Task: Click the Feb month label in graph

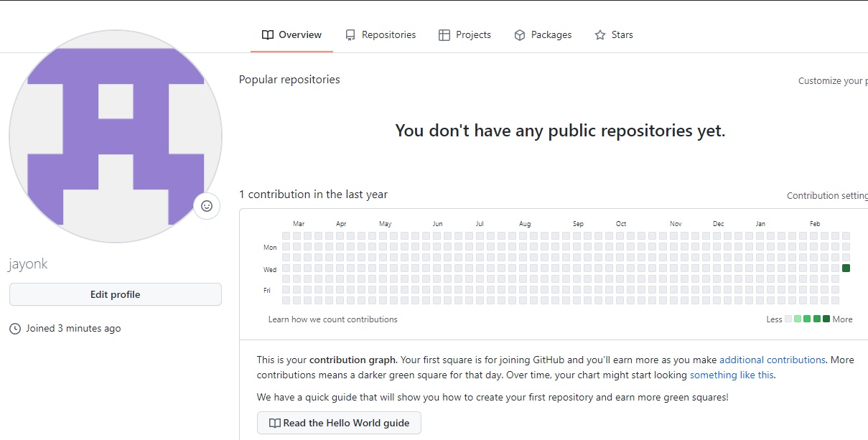Action: point(815,224)
